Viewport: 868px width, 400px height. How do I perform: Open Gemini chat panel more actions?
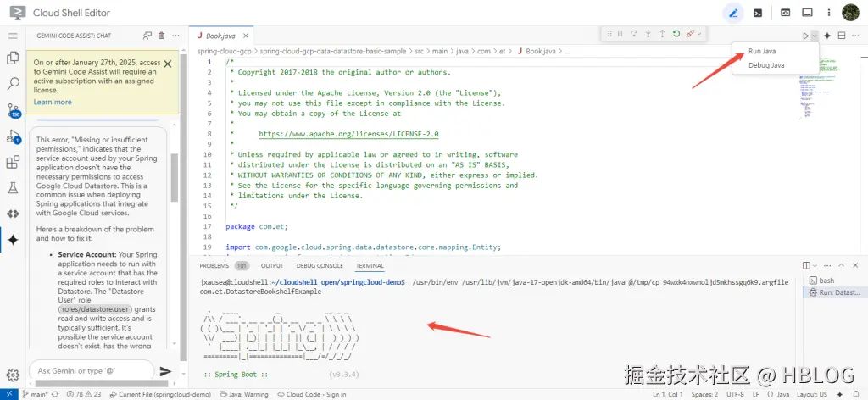pos(175,36)
